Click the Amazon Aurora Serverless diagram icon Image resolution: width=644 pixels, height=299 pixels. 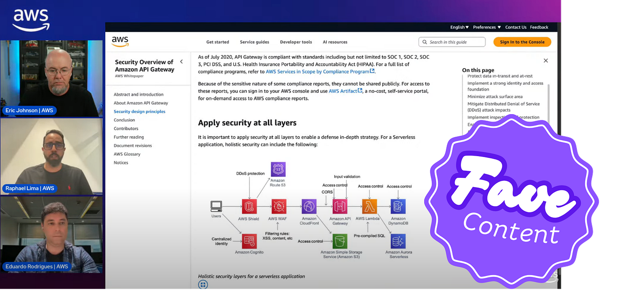click(398, 241)
